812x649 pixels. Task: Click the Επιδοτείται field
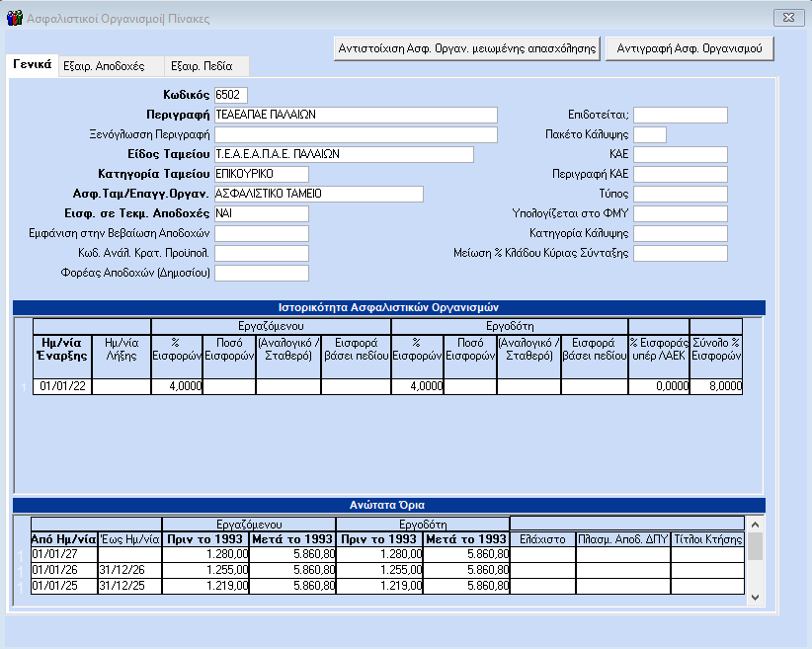pos(681,115)
